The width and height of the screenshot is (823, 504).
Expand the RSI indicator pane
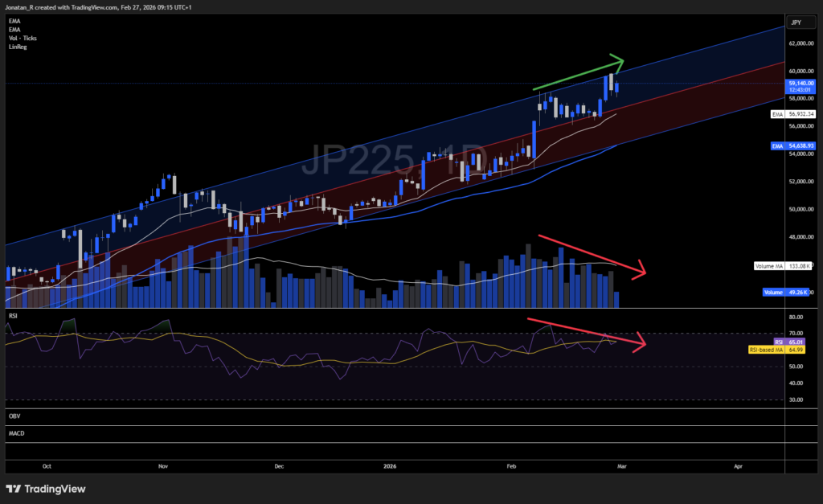(11, 316)
